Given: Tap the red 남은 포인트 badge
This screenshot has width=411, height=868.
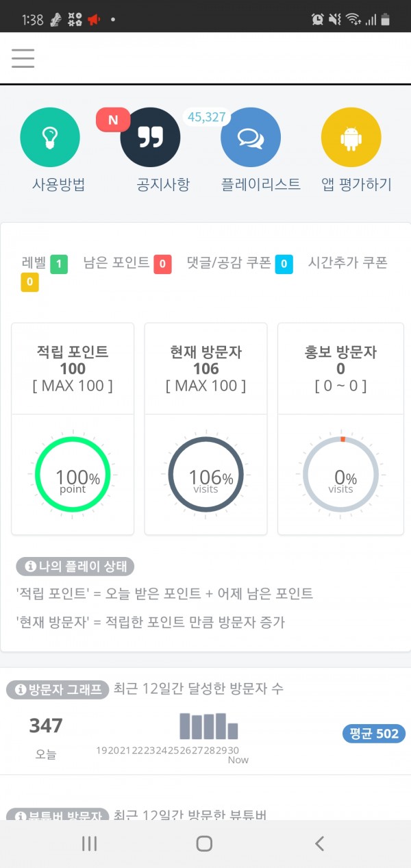Looking at the screenshot, I should pyautogui.click(x=162, y=264).
